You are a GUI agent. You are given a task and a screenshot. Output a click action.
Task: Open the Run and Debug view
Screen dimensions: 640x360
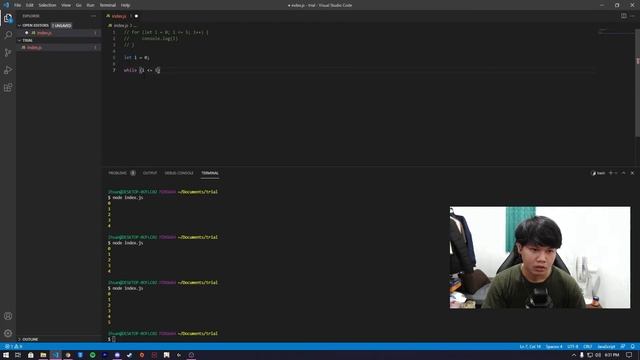point(8,70)
